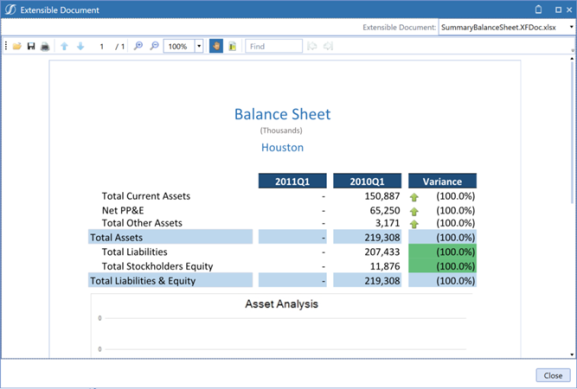Open a file with the folder icon
Screen dimensions: 577x389
[x=17, y=46]
